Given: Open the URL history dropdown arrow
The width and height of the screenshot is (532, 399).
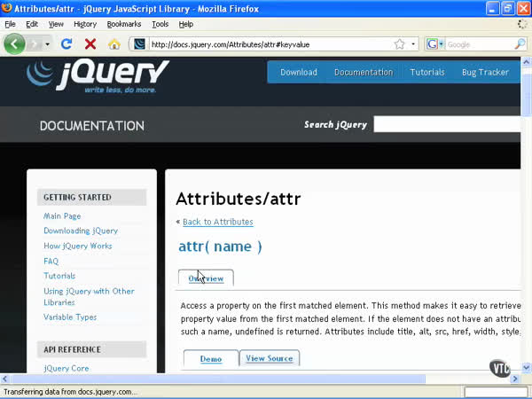Looking at the screenshot, I should coord(414,43).
